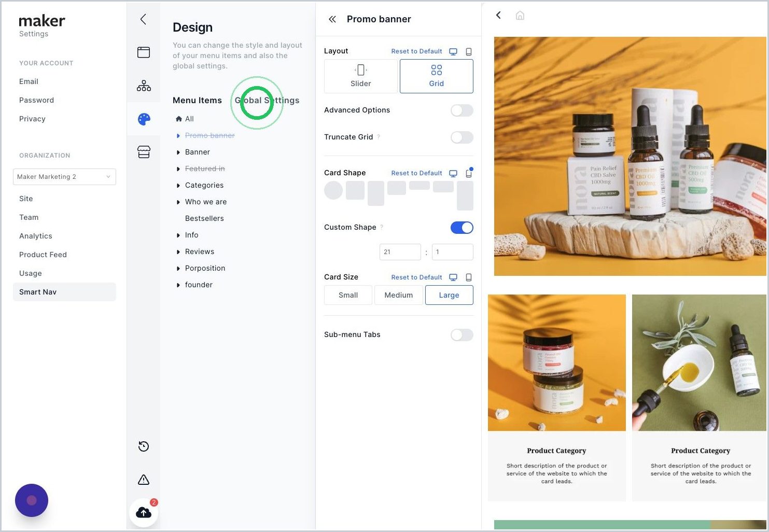The width and height of the screenshot is (769, 532).
Task: Enable the Advanced Options toggle
Action: [462, 110]
